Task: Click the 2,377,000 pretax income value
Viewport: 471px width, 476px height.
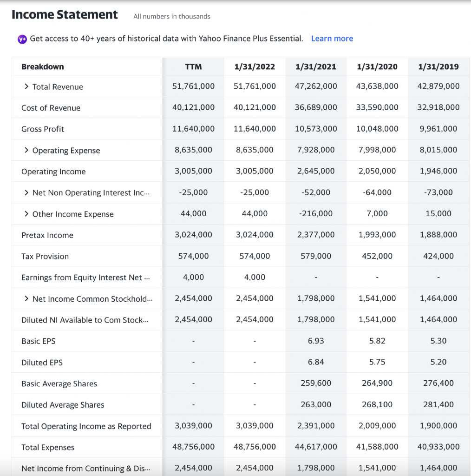Action: pyautogui.click(x=316, y=235)
